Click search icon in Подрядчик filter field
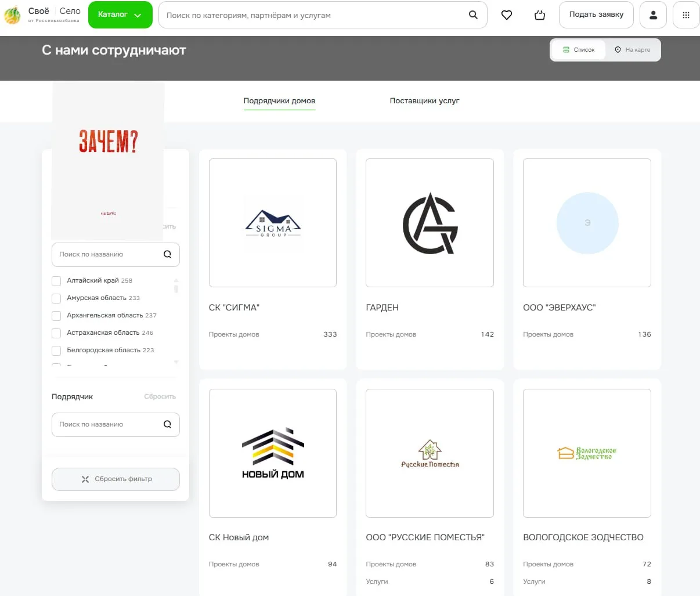The height and width of the screenshot is (596, 700). tap(167, 424)
